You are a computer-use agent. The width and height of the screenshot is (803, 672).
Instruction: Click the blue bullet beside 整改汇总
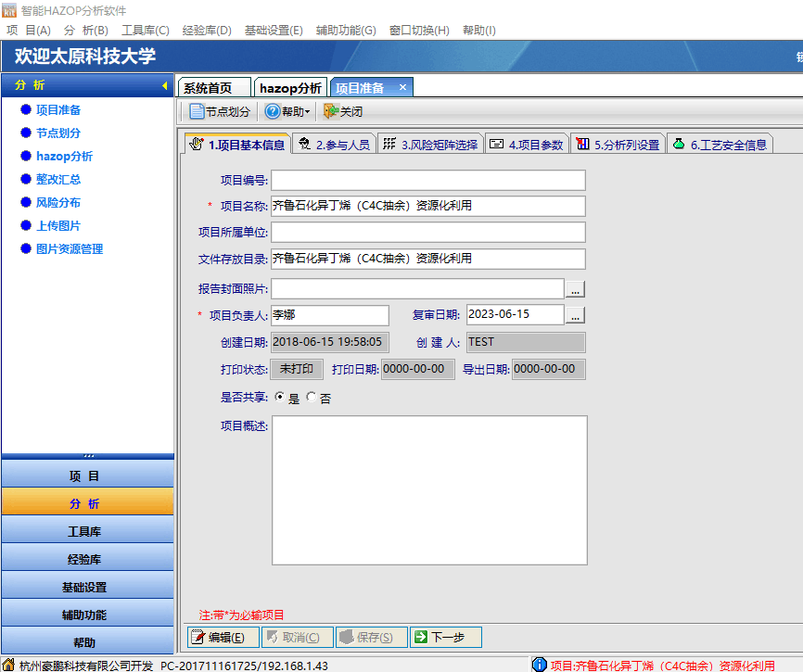click(x=26, y=179)
